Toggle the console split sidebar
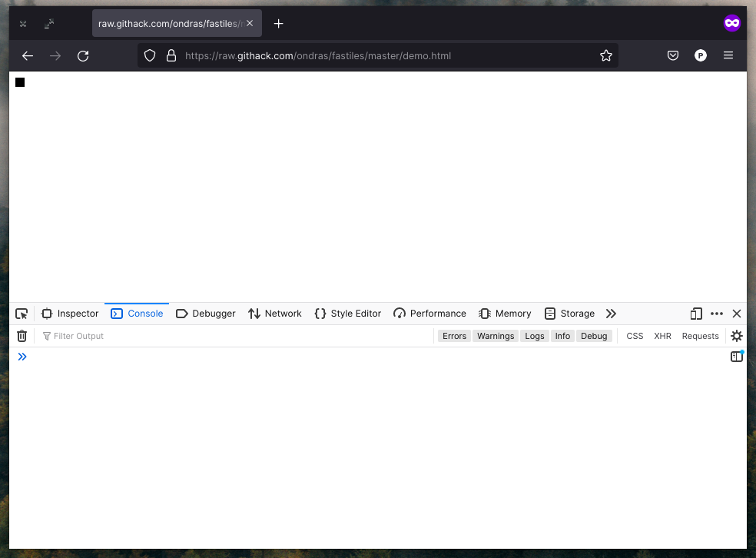 pos(736,356)
